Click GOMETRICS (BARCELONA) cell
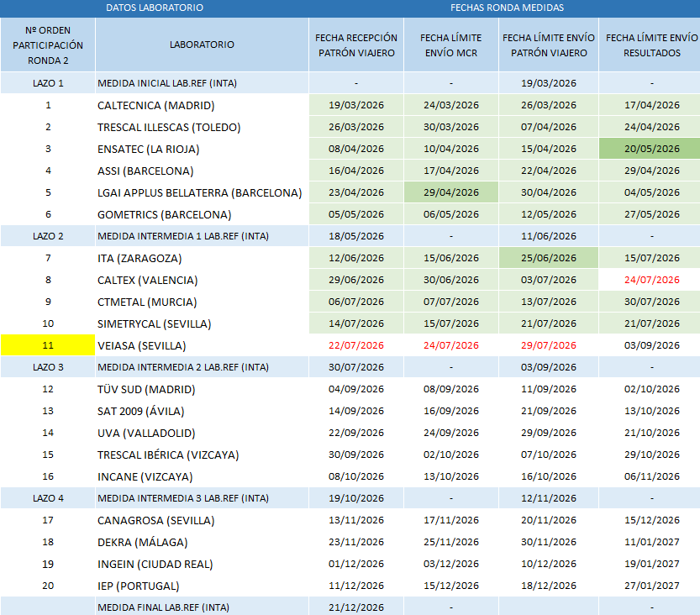This screenshot has width=700, height=615. click(x=202, y=215)
